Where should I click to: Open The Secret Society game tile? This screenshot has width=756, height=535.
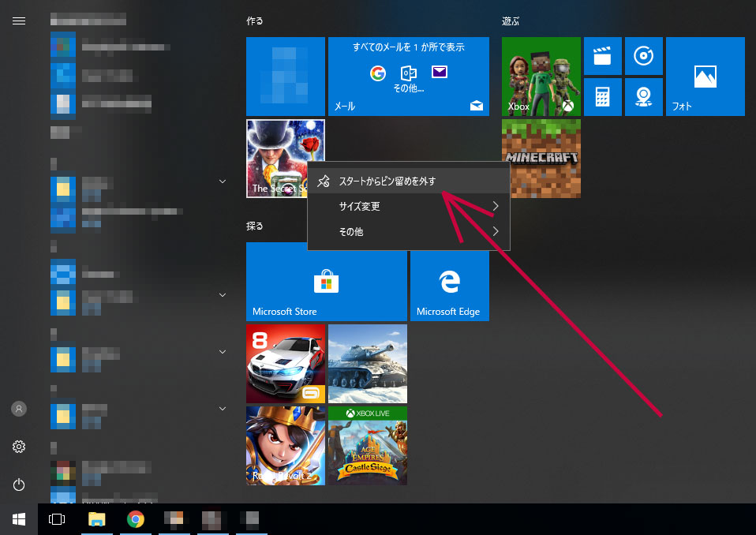(277, 159)
